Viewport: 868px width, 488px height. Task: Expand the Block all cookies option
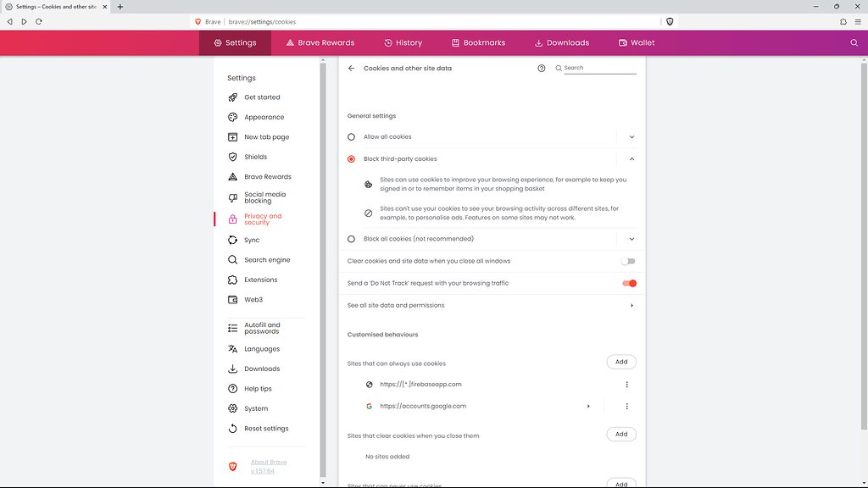pyautogui.click(x=631, y=239)
